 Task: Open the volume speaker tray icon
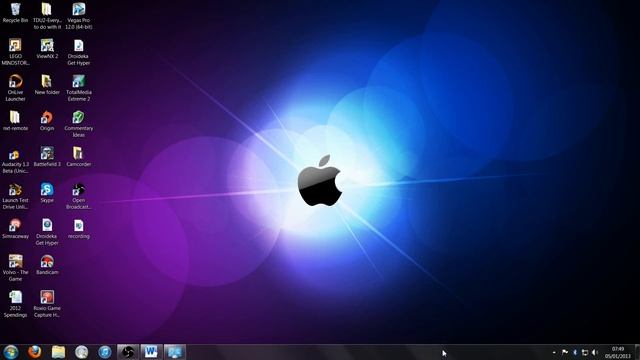(x=595, y=352)
